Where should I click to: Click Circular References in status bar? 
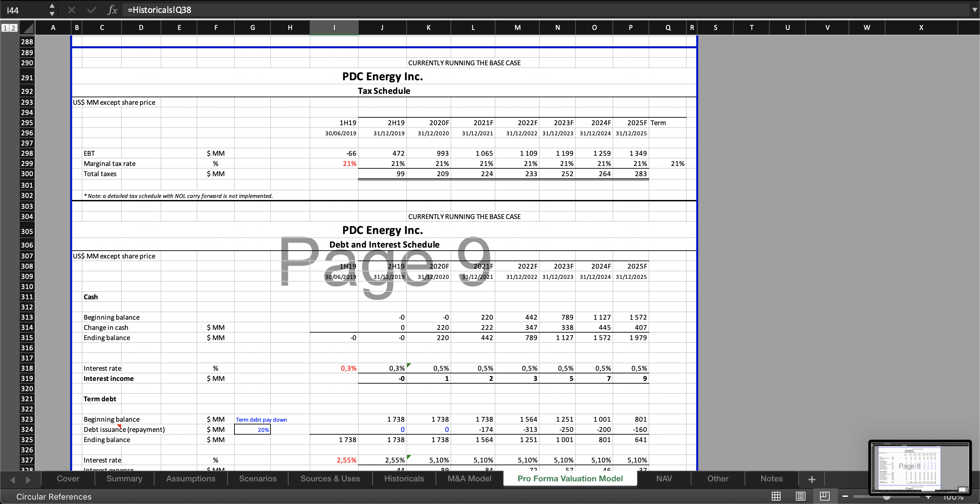(54, 497)
